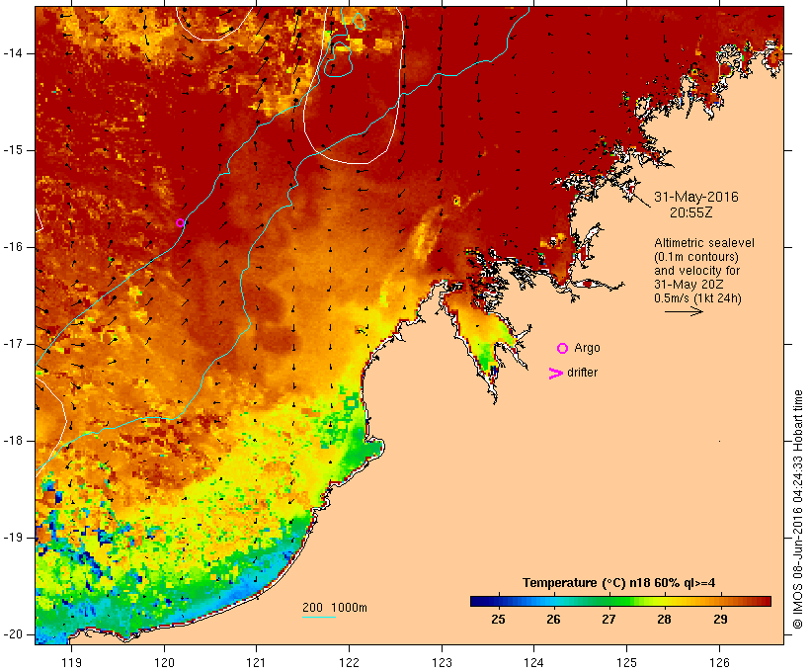Viewport: 810px width, 672px height.
Task: Click the Argo legend circle symbol
Action: pos(563,349)
